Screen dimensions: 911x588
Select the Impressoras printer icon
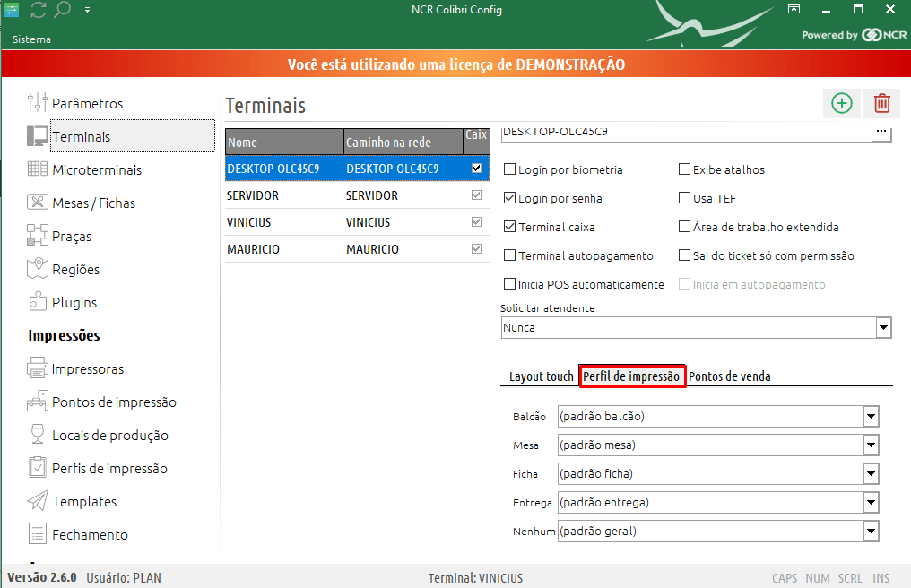37,368
